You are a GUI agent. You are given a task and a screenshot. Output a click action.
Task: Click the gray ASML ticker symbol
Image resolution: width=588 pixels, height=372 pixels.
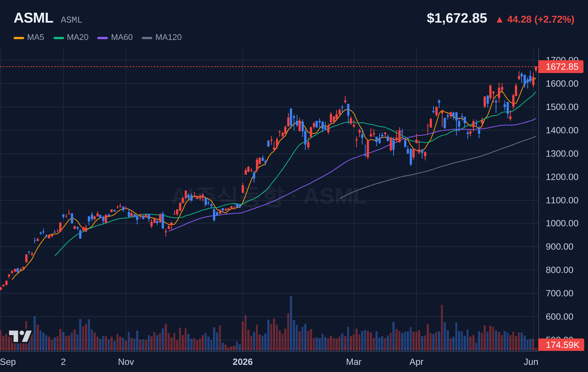[71, 20]
